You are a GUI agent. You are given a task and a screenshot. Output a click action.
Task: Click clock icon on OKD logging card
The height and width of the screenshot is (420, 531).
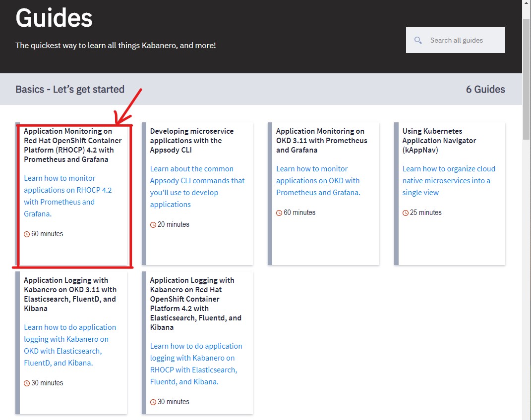(27, 383)
